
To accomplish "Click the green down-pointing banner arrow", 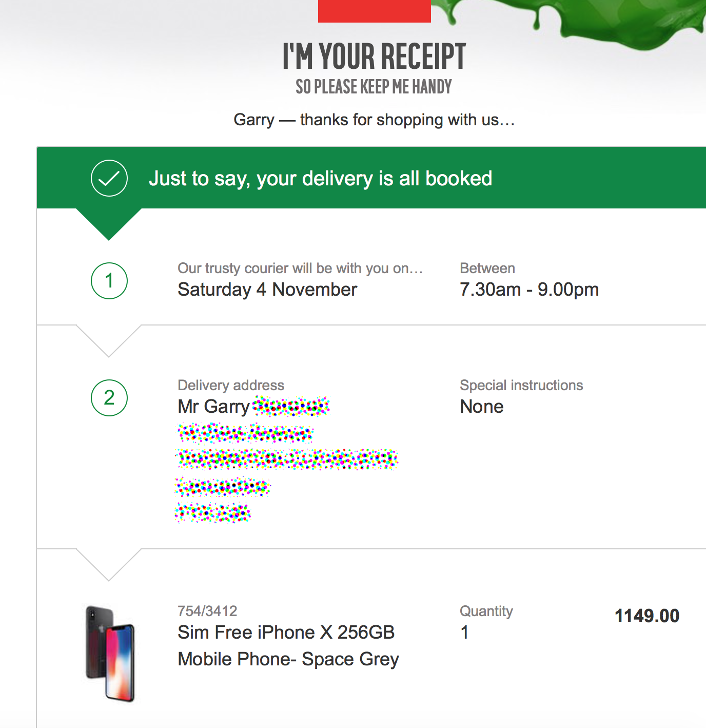I will (x=109, y=224).
